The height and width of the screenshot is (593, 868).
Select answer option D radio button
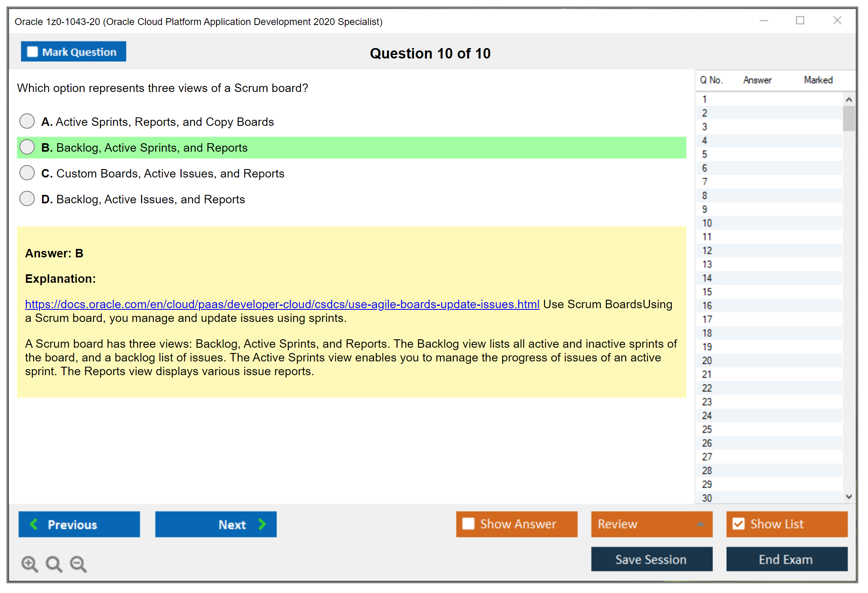click(x=27, y=198)
